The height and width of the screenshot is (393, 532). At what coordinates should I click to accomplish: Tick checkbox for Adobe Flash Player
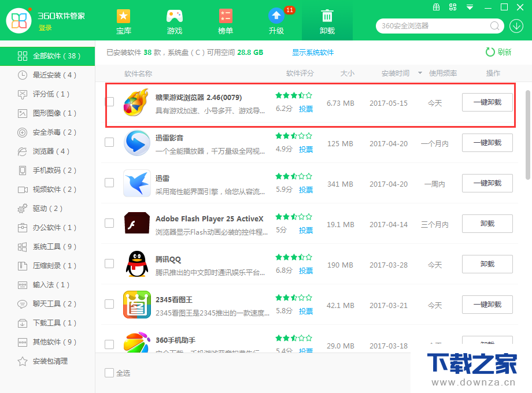pyautogui.click(x=109, y=223)
